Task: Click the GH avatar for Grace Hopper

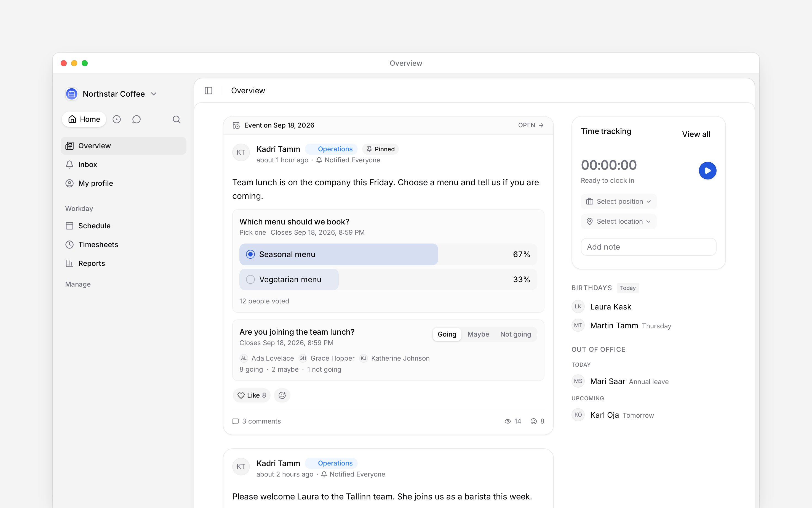Action: tap(303, 358)
